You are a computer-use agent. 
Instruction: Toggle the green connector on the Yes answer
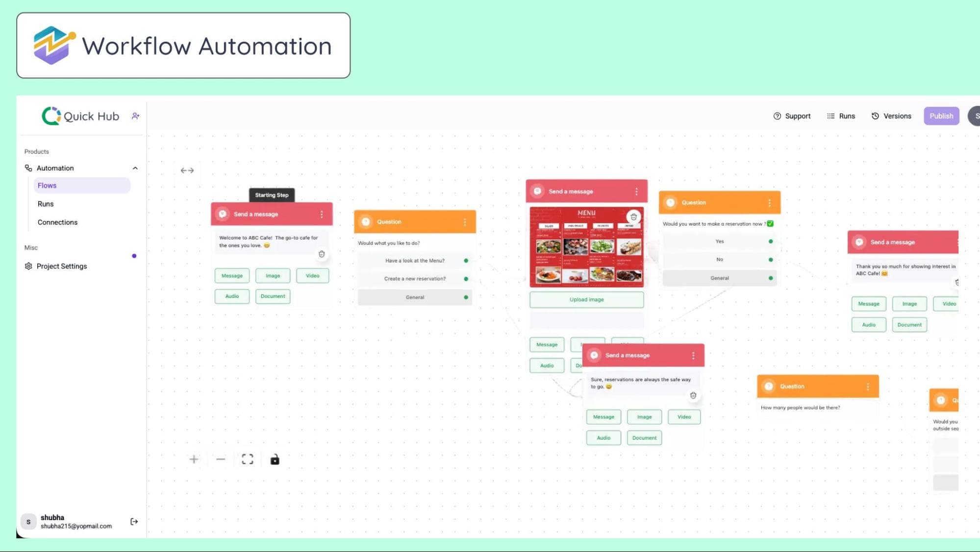tap(771, 241)
